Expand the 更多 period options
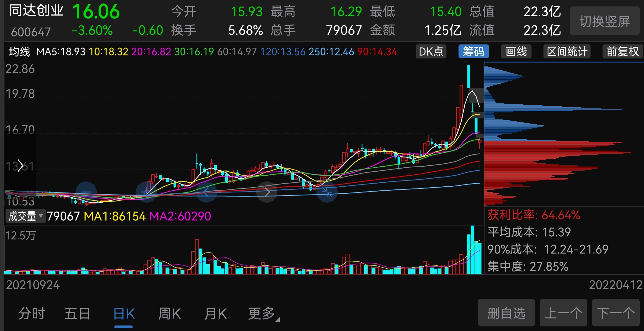 263,314
